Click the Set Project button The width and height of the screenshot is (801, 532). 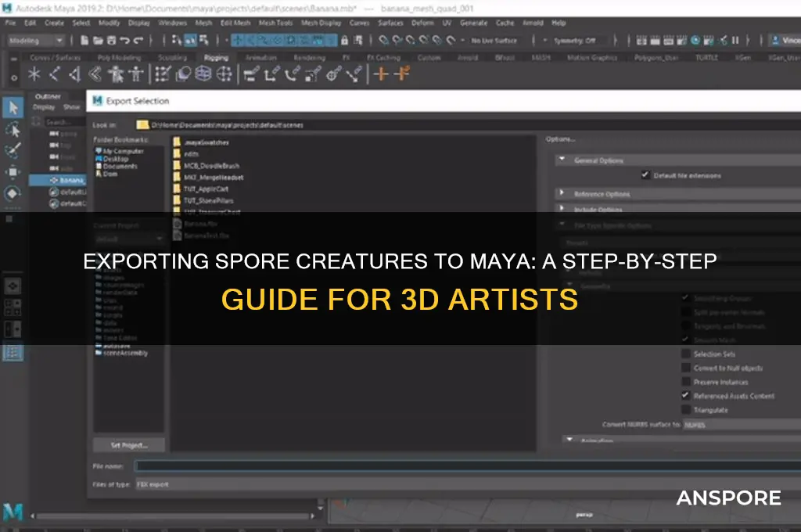129,444
